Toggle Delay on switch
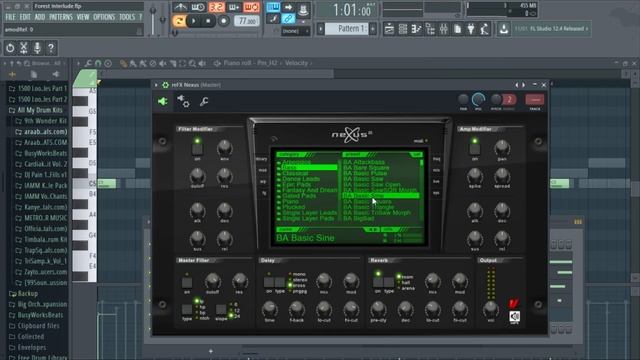Screen dimensions: 640x360 click(269, 282)
